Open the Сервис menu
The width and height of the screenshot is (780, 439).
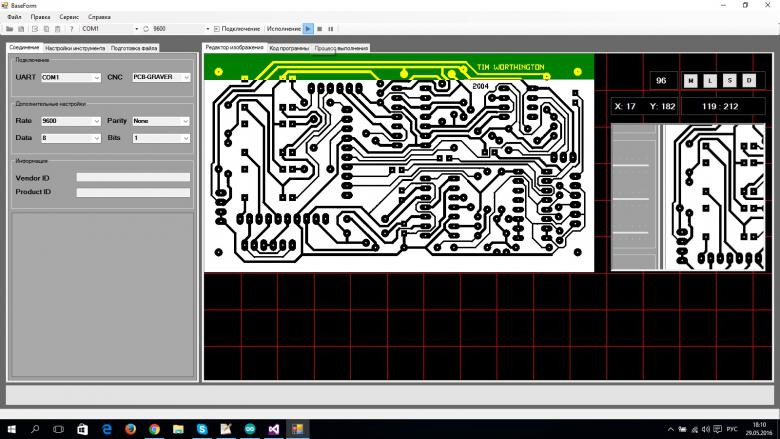tap(70, 17)
